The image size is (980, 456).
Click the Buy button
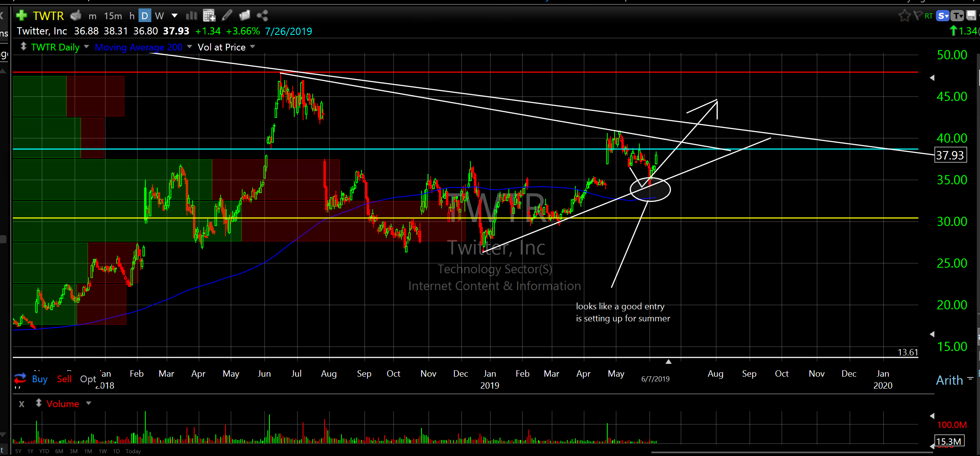pos(40,379)
